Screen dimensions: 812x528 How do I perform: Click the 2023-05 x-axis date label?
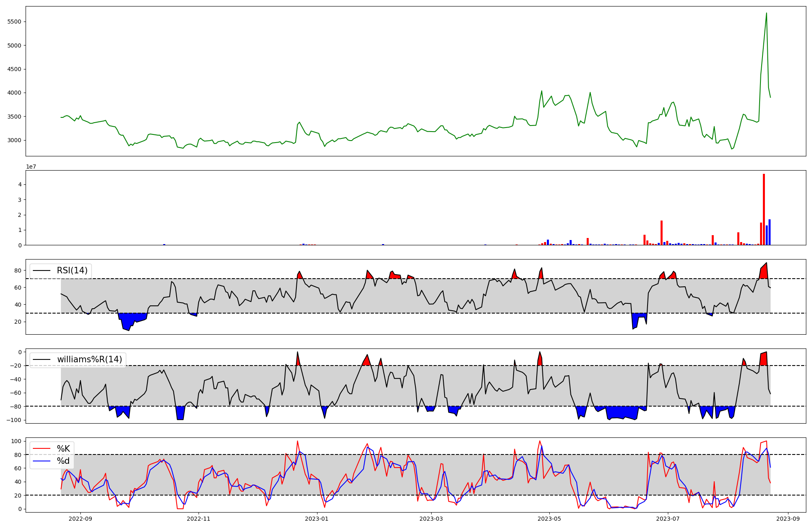tap(549, 519)
